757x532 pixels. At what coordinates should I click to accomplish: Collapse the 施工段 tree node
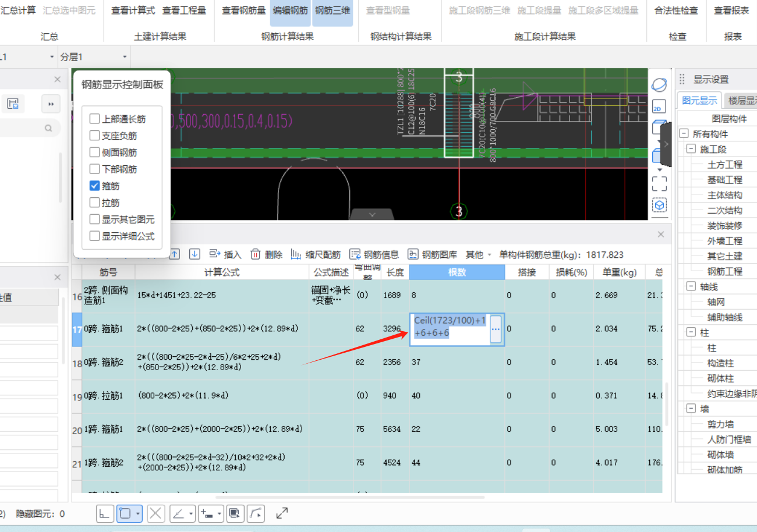pos(691,149)
